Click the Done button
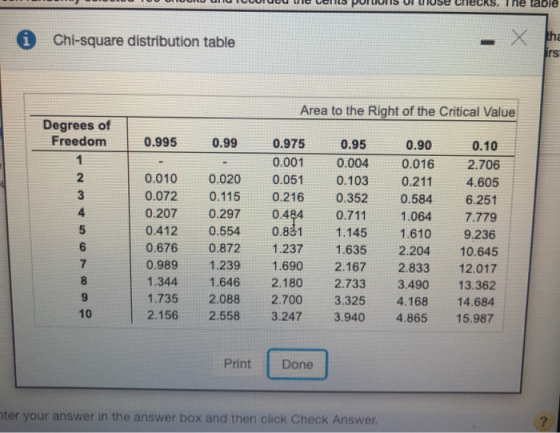Screen dimensions: 560x433 [x=297, y=364]
